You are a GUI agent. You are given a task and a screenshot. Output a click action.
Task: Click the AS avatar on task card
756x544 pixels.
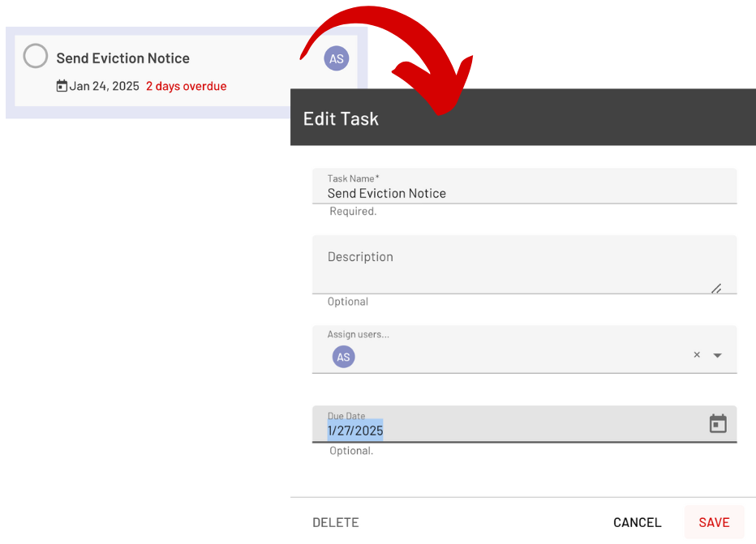[x=336, y=58]
